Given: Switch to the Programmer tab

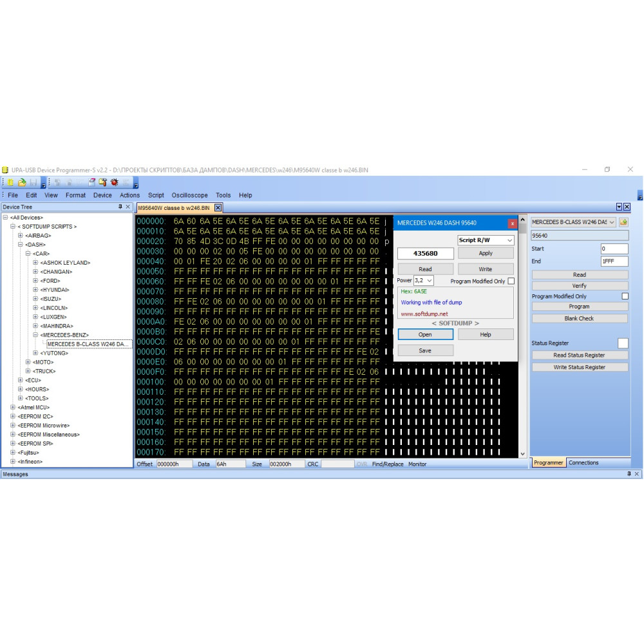Looking at the screenshot, I should point(548,462).
